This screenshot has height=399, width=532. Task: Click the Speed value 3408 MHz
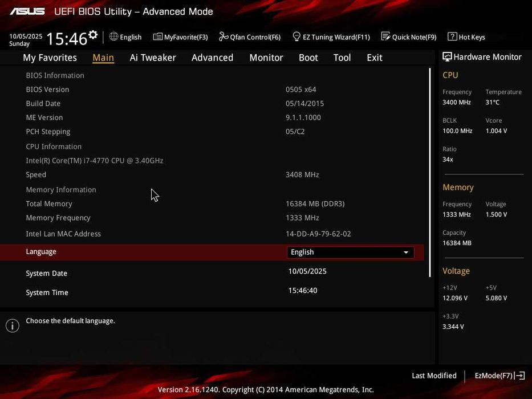[302, 175]
